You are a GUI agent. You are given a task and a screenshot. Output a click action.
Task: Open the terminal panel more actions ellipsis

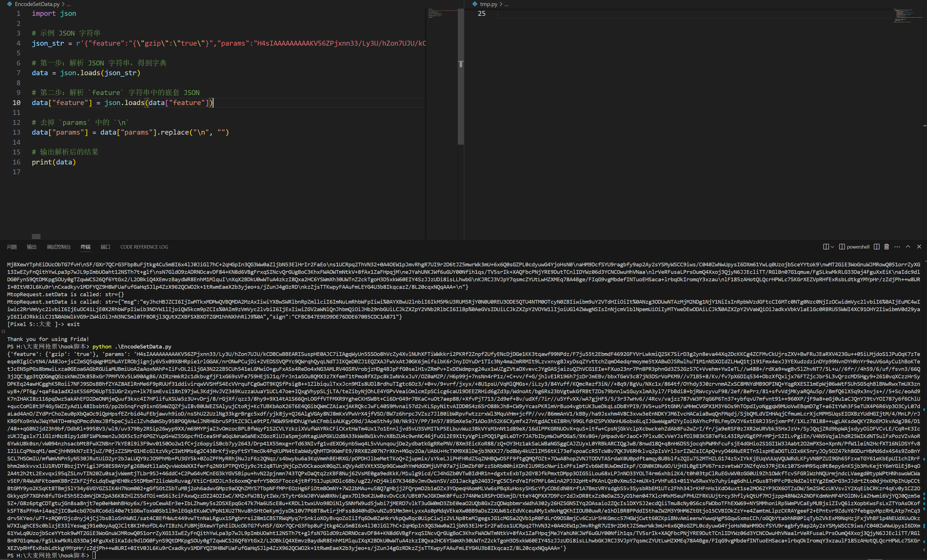(897, 247)
